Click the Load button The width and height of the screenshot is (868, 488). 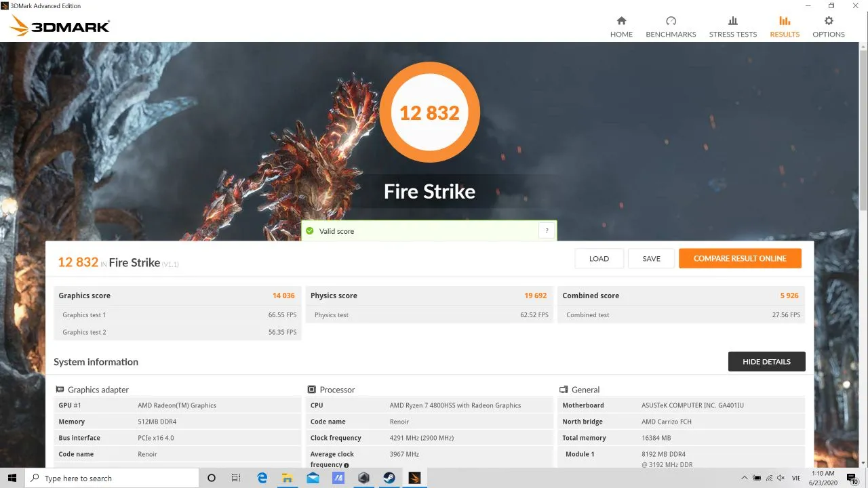(x=599, y=258)
